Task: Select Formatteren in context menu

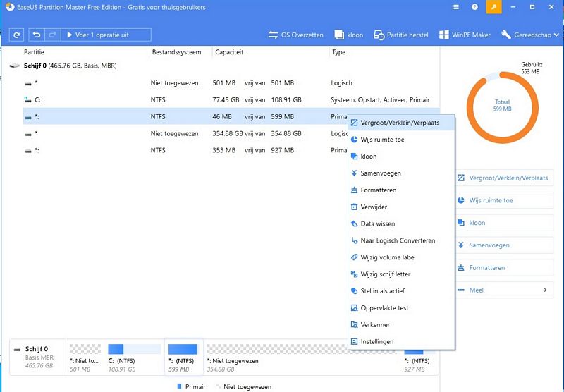Action: pyautogui.click(x=401, y=190)
